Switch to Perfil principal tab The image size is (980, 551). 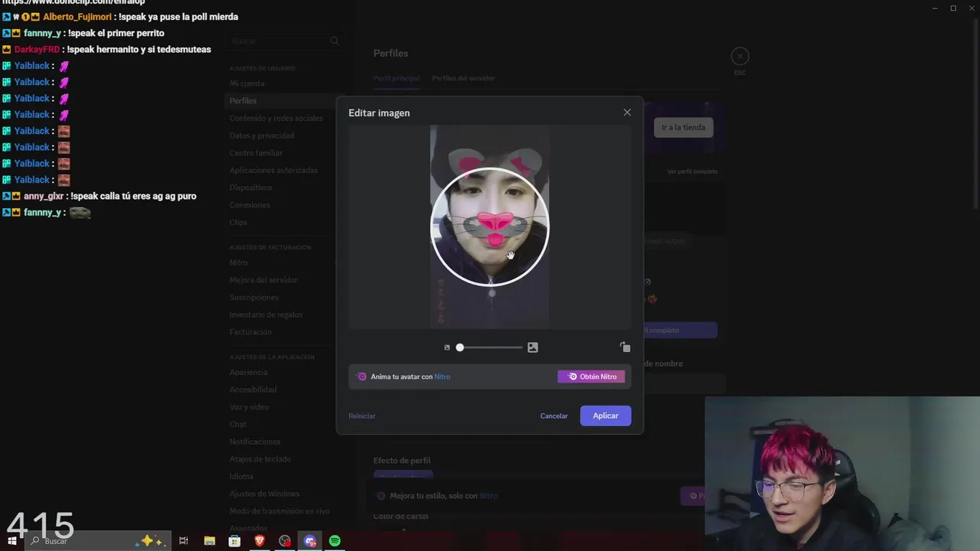pyautogui.click(x=397, y=78)
